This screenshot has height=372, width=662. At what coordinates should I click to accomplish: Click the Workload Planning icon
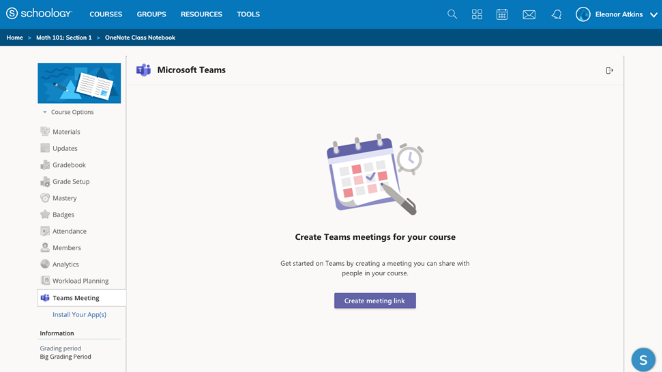click(45, 280)
